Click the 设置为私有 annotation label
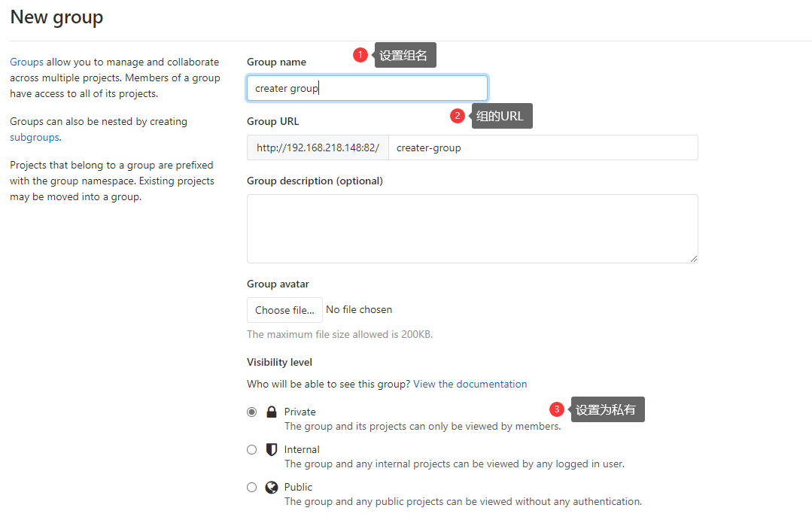 click(607, 409)
